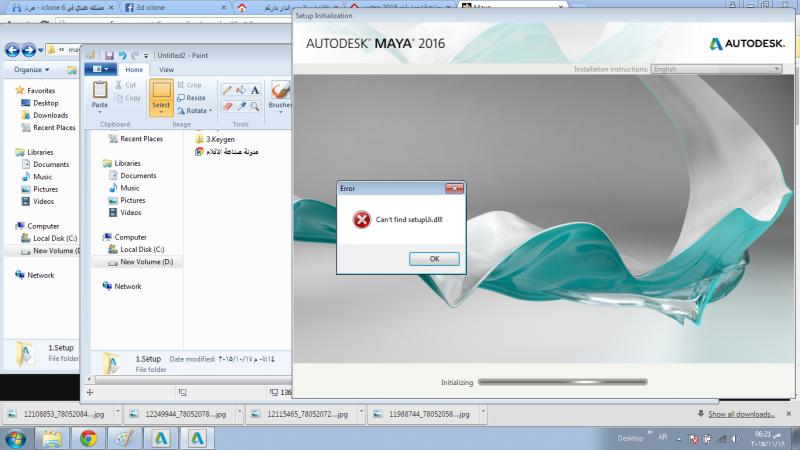Click the Redo arrow in Paint's title bar
The width and height of the screenshot is (800, 450).
coord(135,55)
